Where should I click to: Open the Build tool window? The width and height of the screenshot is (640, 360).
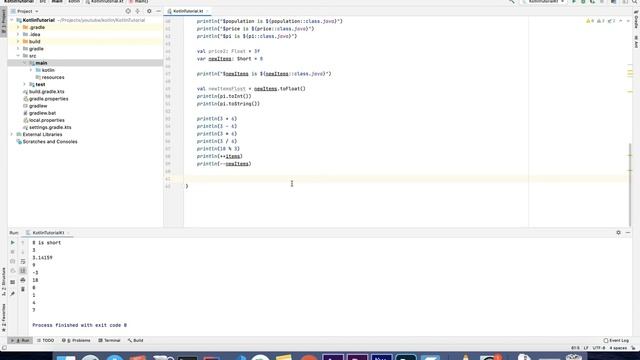pos(135,340)
